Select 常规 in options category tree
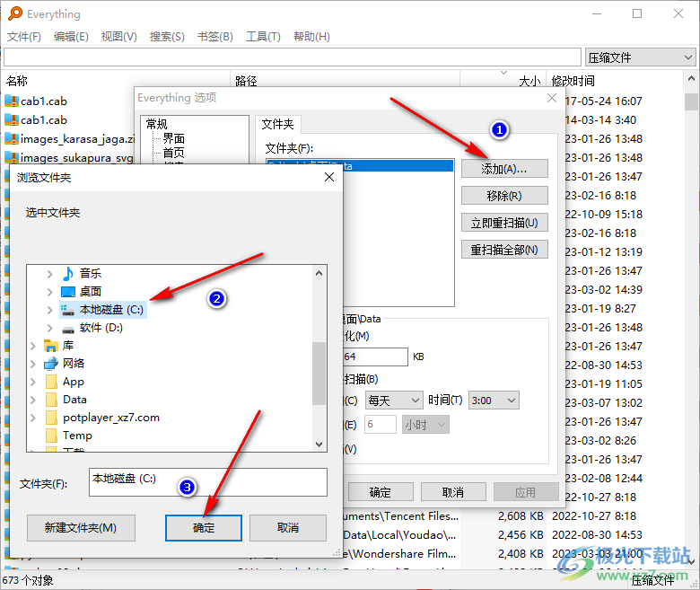The image size is (700, 590). click(x=157, y=124)
